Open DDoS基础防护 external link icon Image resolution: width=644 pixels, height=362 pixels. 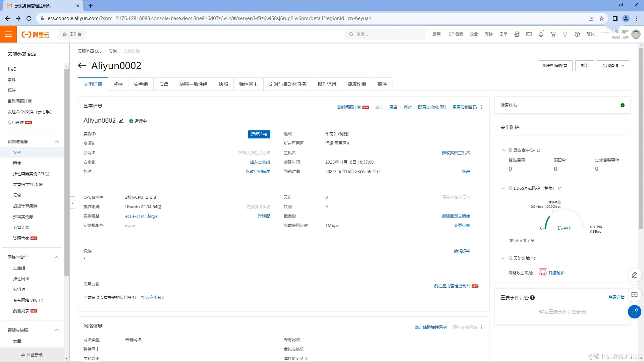(559, 188)
